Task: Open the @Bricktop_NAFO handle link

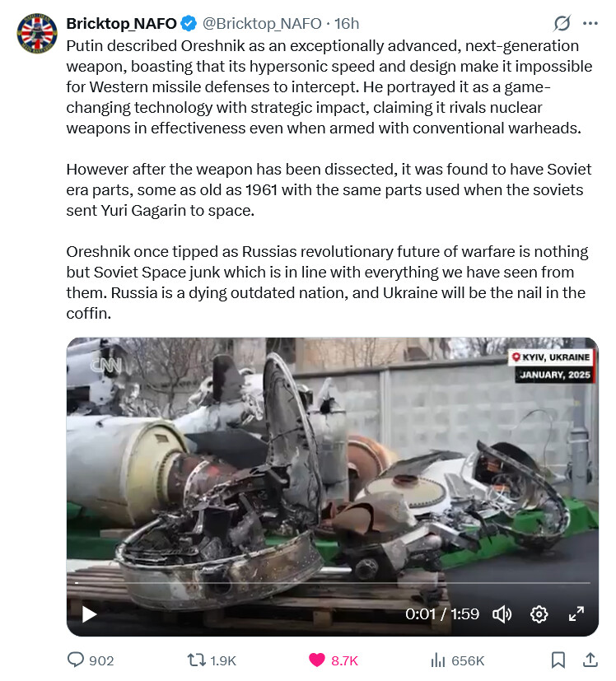Action: pyautogui.click(x=262, y=23)
